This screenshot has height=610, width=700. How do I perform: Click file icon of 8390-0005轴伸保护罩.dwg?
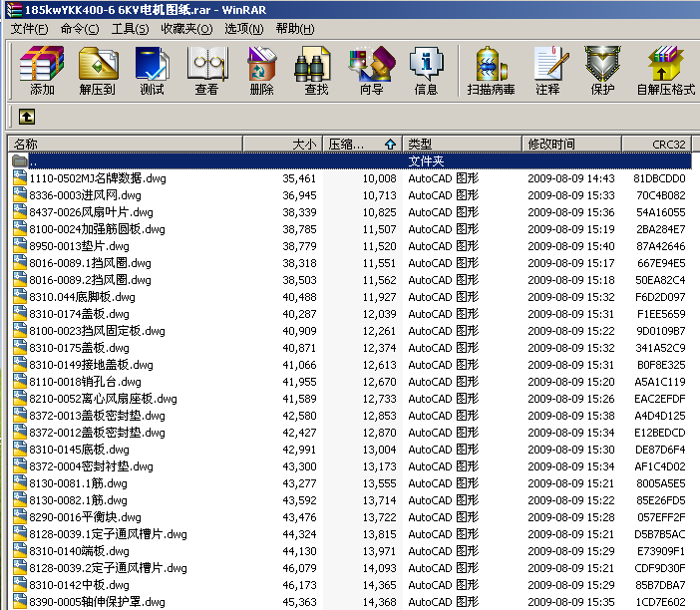20,601
